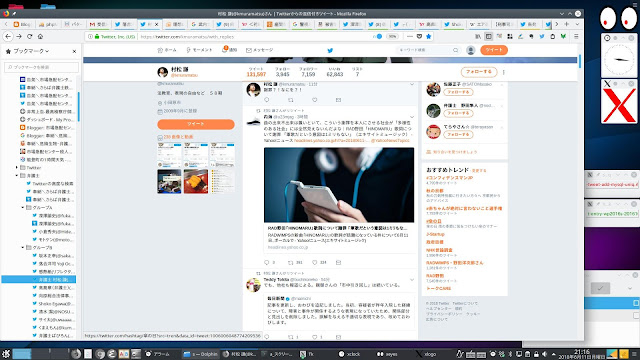Open the RADWIMPS tweet's dropdown chevron
This screenshot has height=360, width=640.
[x=411, y=117]
